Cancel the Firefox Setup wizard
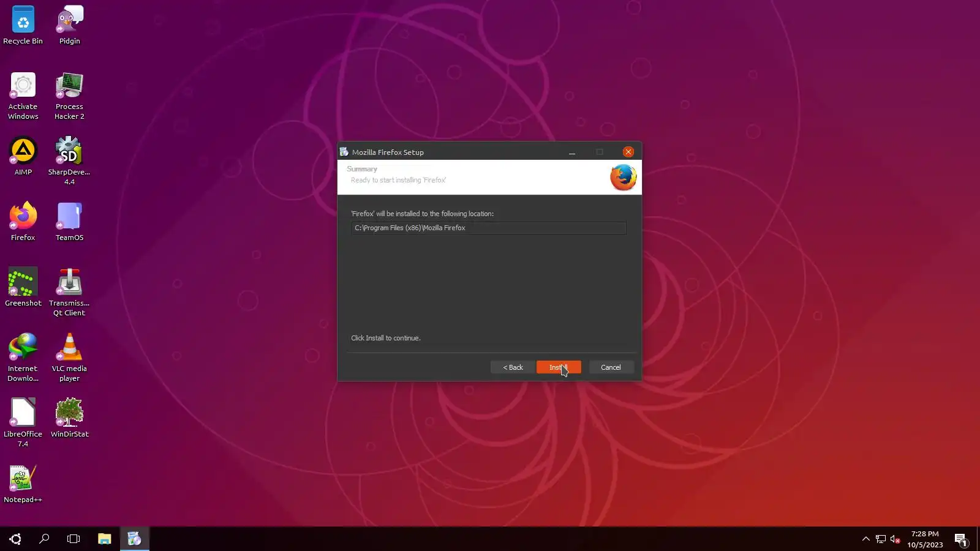The height and width of the screenshot is (551, 980). pos(611,367)
